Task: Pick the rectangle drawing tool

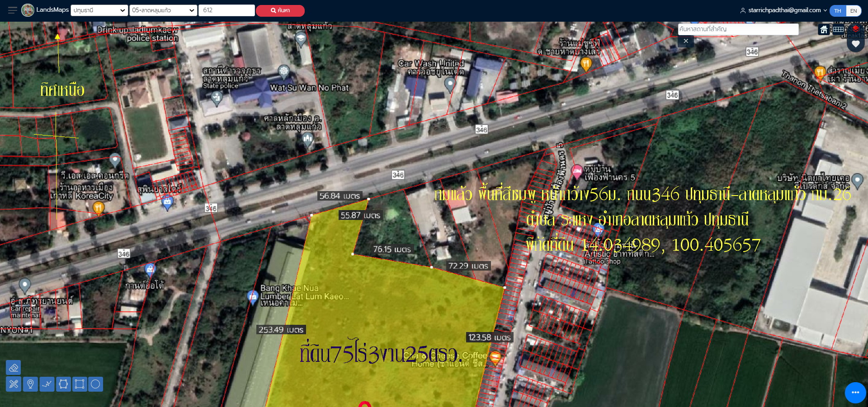Action: [80, 384]
